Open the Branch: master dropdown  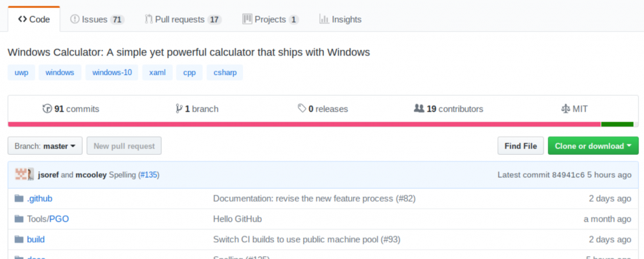coord(45,146)
